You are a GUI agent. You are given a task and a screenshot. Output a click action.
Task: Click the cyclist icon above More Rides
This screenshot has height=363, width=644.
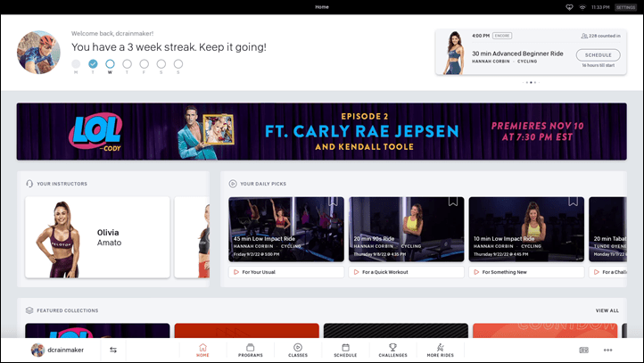click(x=441, y=348)
